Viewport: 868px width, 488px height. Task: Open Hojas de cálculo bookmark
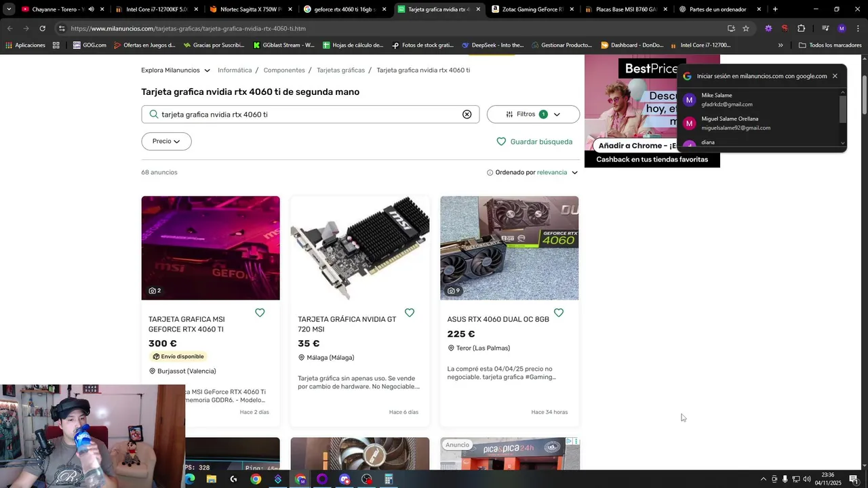353,45
